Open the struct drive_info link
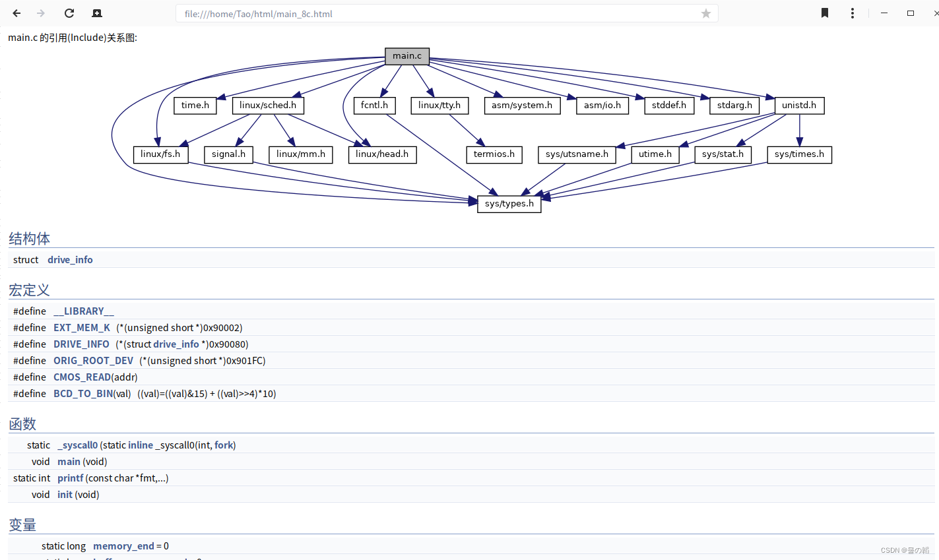Screen dimensions: 939x560 pos(70,260)
